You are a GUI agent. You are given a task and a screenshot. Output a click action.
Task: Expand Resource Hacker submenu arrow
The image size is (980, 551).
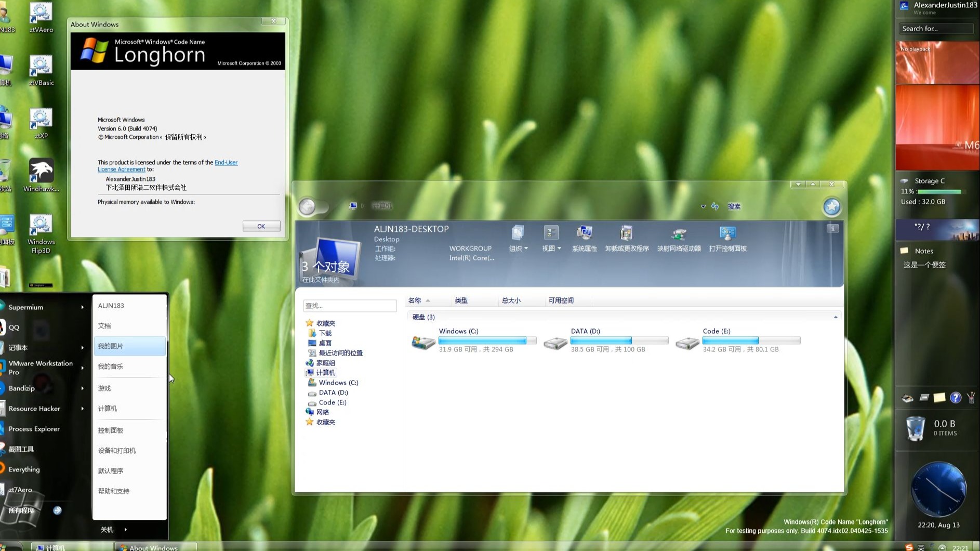click(82, 409)
